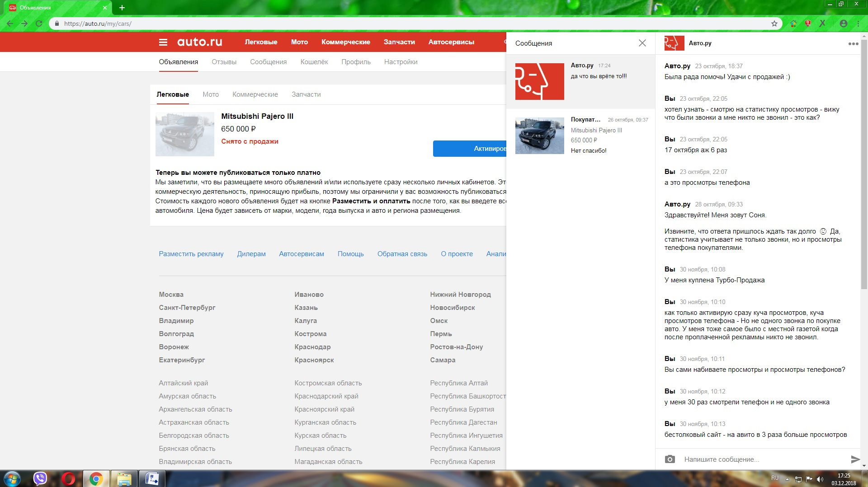Viewport: 868px width, 487px height.
Task: Reload the page in Chrome
Action: [x=39, y=23]
